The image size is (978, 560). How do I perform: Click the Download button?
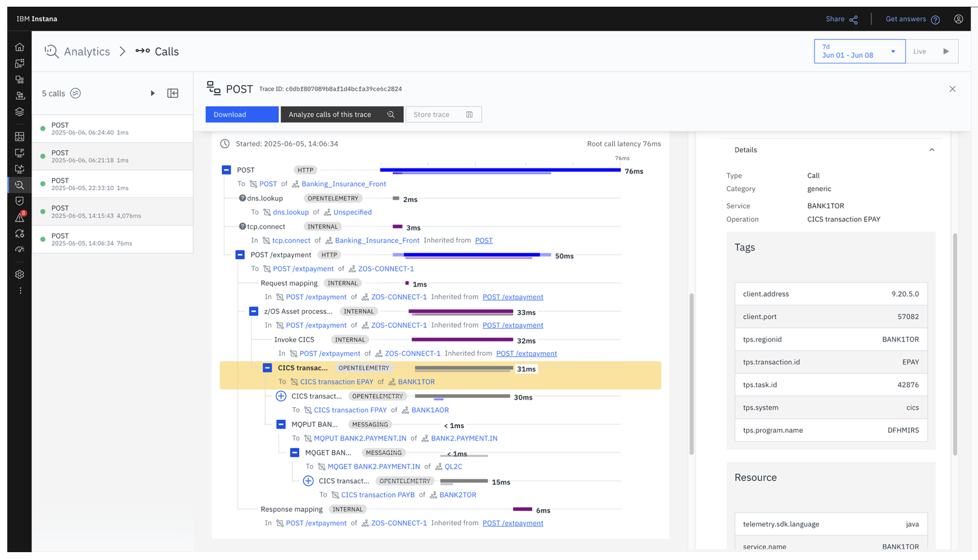click(242, 114)
